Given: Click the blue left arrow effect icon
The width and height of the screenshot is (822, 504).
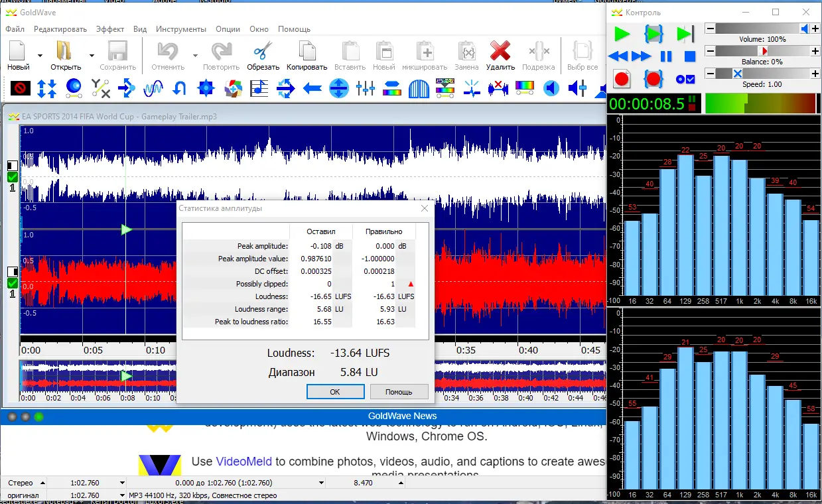Looking at the screenshot, I should coord(312,88).
